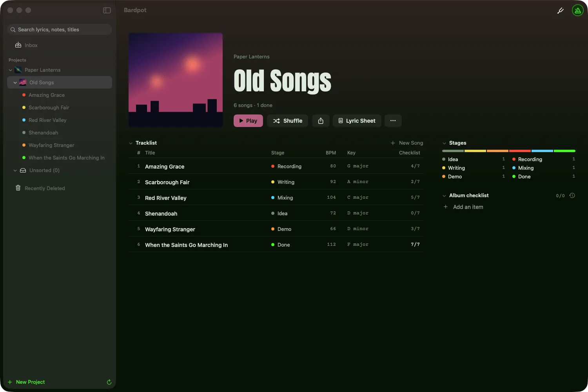Click the refresh sync icon in sidebar
The width and height of the screenshot is (588, 392).
(109, 382)
